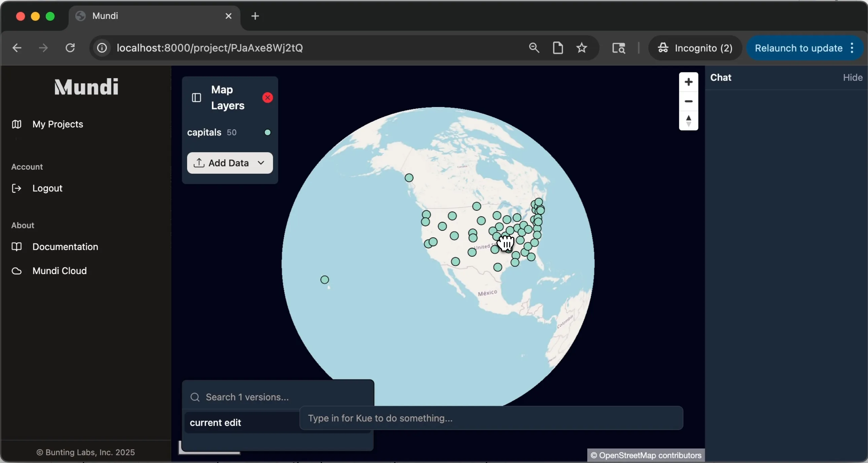Viewport: 868px width, 463px height.
Task: Open the side panel search icon
Action: pos(619,48)
